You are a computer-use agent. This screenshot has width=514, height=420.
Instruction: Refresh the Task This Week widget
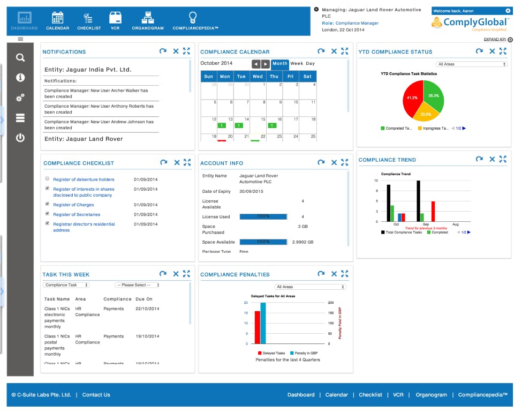click(x=163, y=274)
